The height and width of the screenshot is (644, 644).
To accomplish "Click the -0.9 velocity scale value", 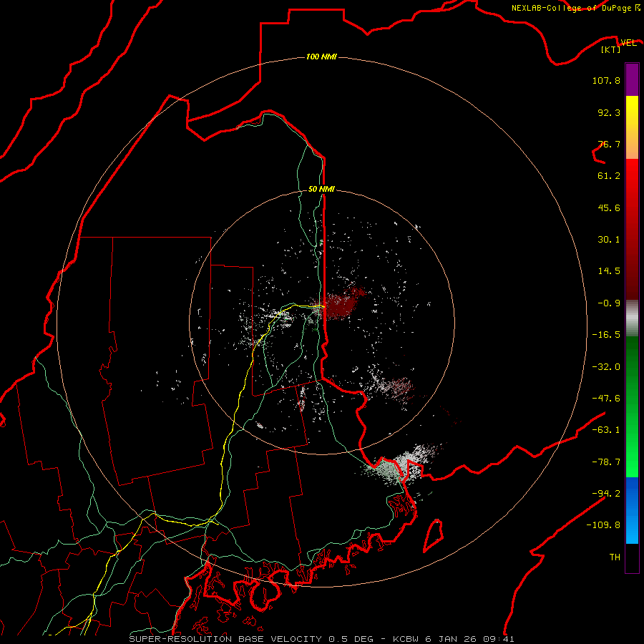I will tap(609, 303).
